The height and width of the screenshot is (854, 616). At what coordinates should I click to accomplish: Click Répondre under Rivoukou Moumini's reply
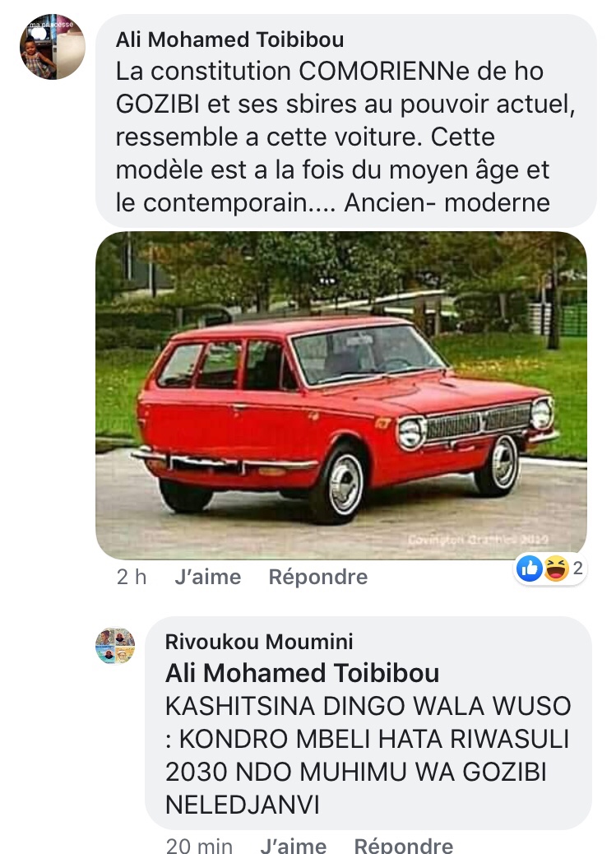404,846
